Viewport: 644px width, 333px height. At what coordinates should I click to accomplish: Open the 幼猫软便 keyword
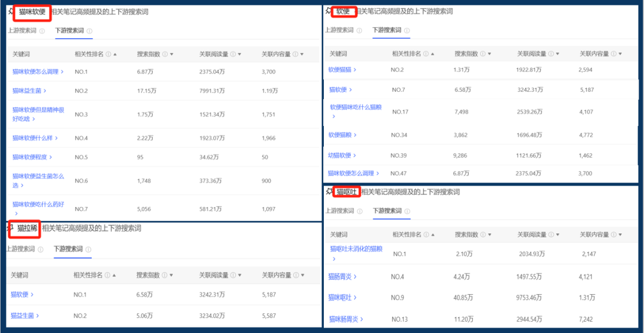coord(342,155)
